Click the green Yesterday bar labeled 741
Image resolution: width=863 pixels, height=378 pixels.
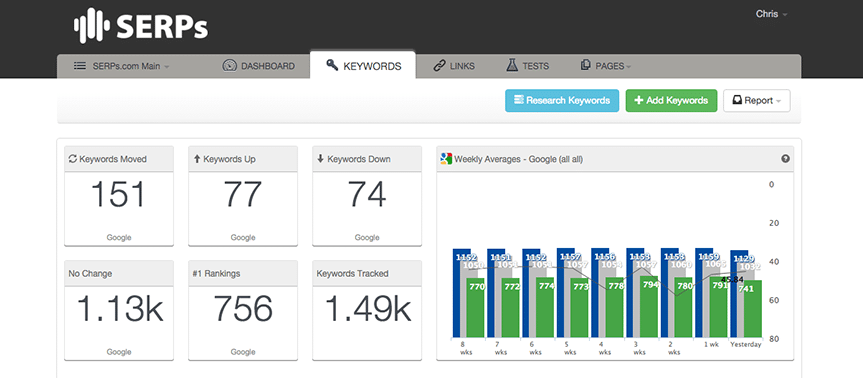coord(753,309)
